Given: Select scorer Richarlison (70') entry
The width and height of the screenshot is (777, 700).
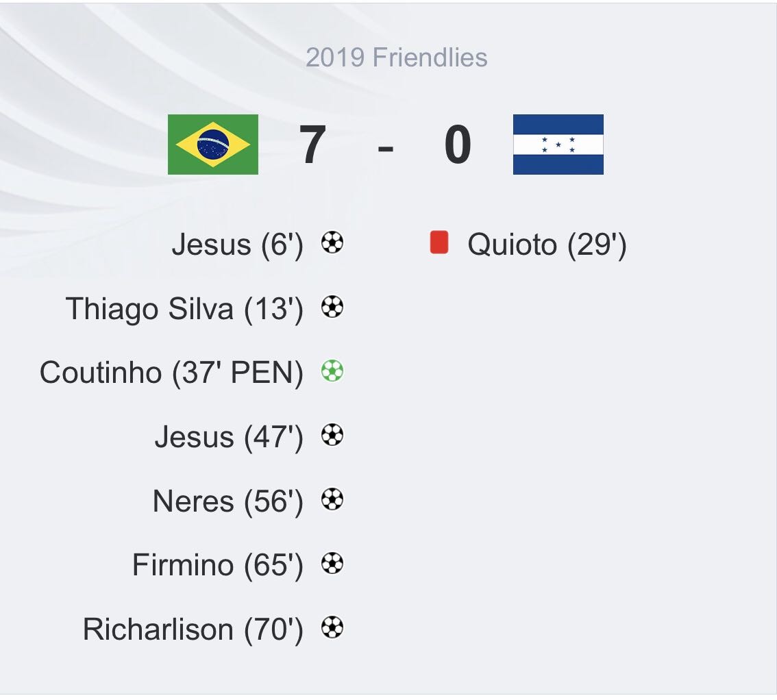Looking at the screenshot, I should [193, 629].
